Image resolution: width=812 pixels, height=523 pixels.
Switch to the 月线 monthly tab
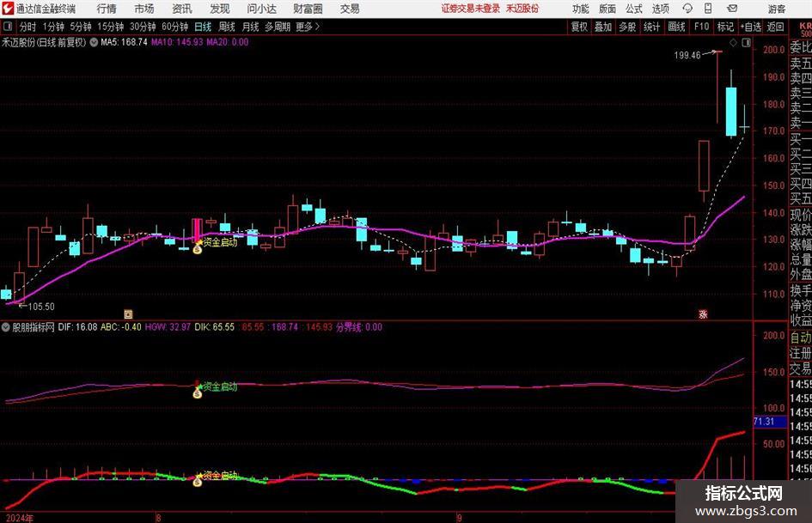(251, 27)
